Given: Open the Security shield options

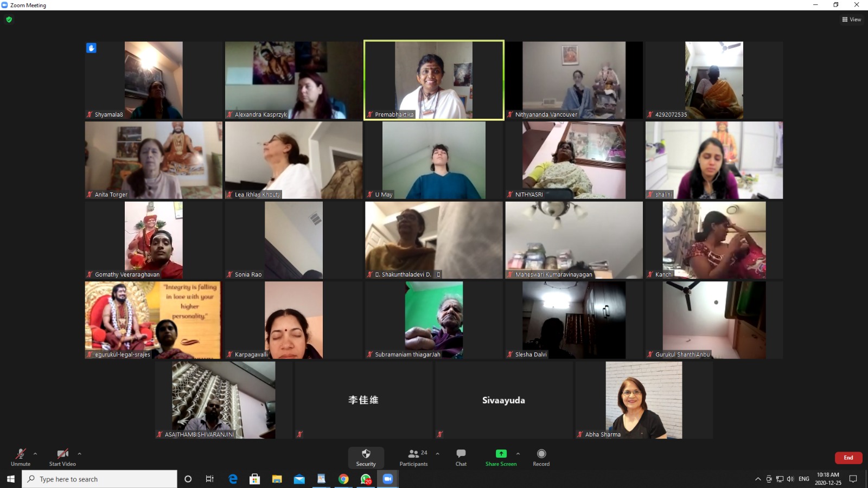Looking at the screenshot, I should pos(366,457).
